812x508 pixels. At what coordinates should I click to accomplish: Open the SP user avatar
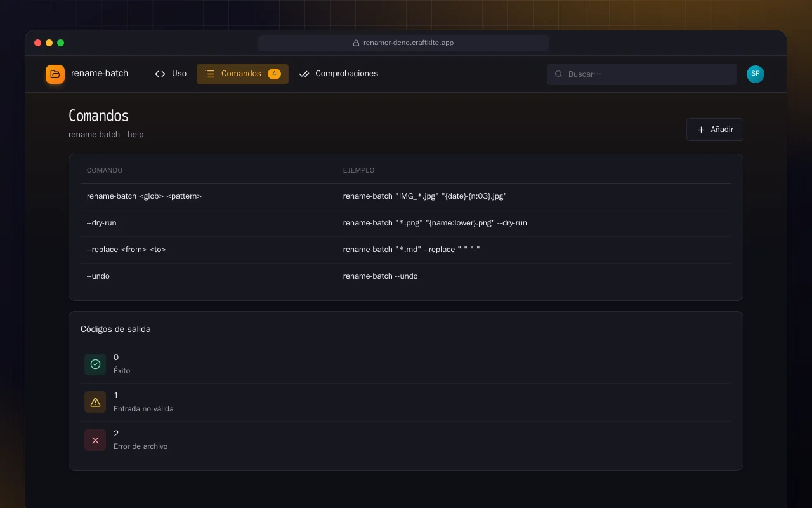click(756, 74)
